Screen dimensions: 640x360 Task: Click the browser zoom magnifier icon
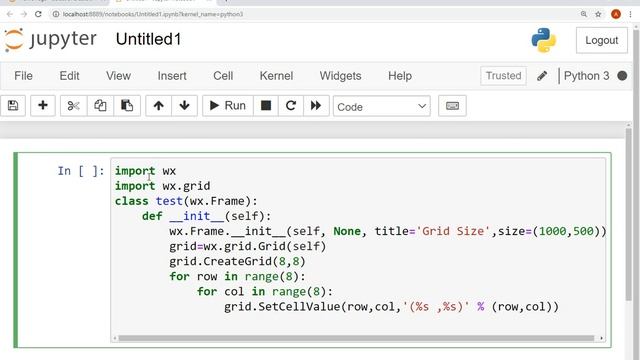pyautogui.click(x=584, y=14)
